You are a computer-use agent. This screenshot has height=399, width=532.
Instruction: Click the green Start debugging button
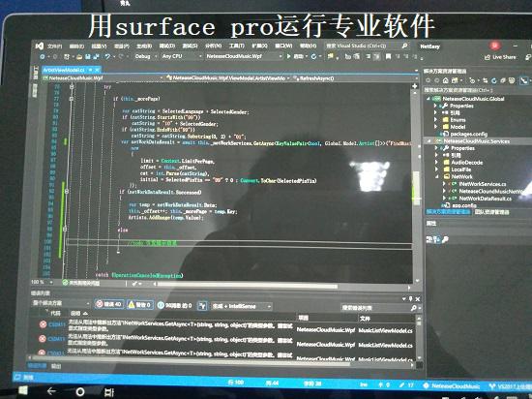tap(289, 56)
